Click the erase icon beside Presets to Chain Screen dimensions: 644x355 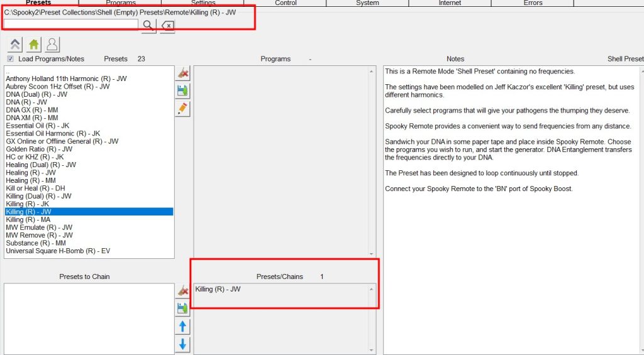[x=182, y=291]
